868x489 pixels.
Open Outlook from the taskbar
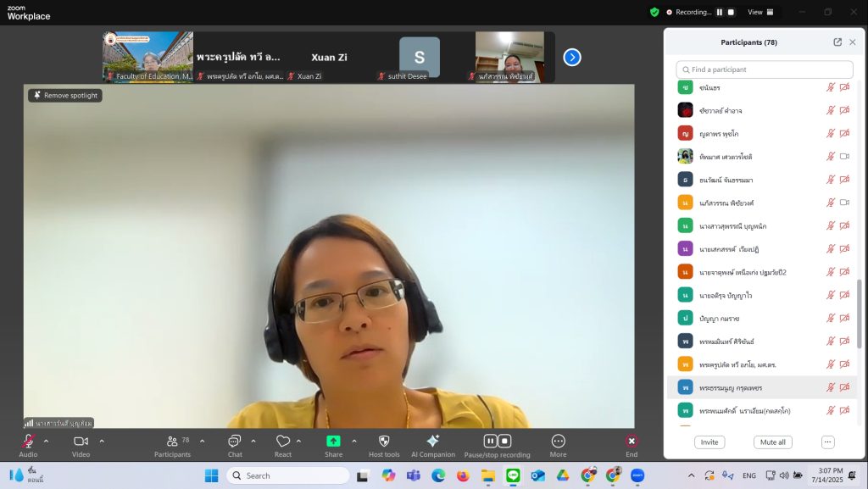[x=537, y=475]
